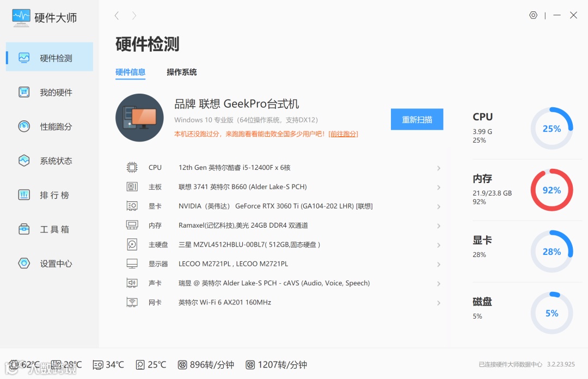Screen dimensions: 588x379
Task: Click the 英特尔 Wi-Fi 6 AX201 160MHz text
Action: (x=225, y=302)
